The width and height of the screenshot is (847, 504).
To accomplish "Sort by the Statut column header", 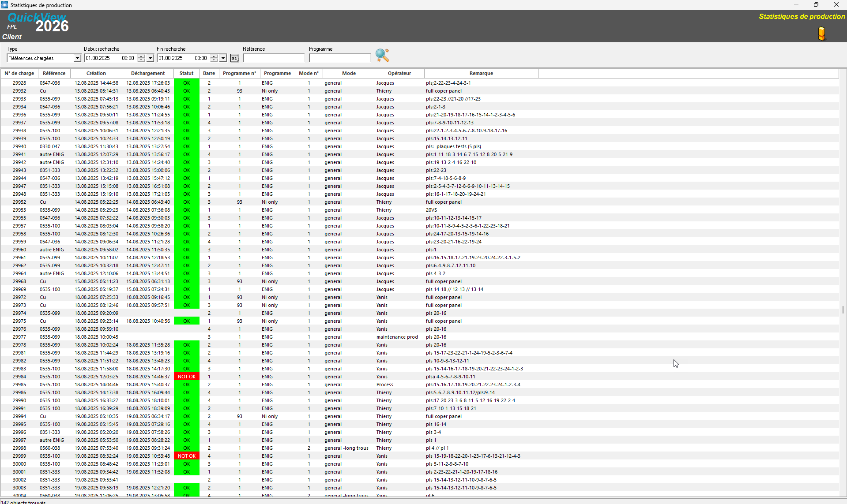I will tap(186, 73).
